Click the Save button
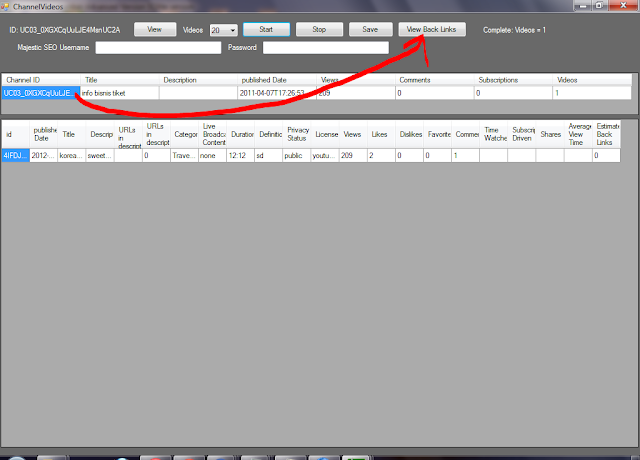 coord(370,29)
